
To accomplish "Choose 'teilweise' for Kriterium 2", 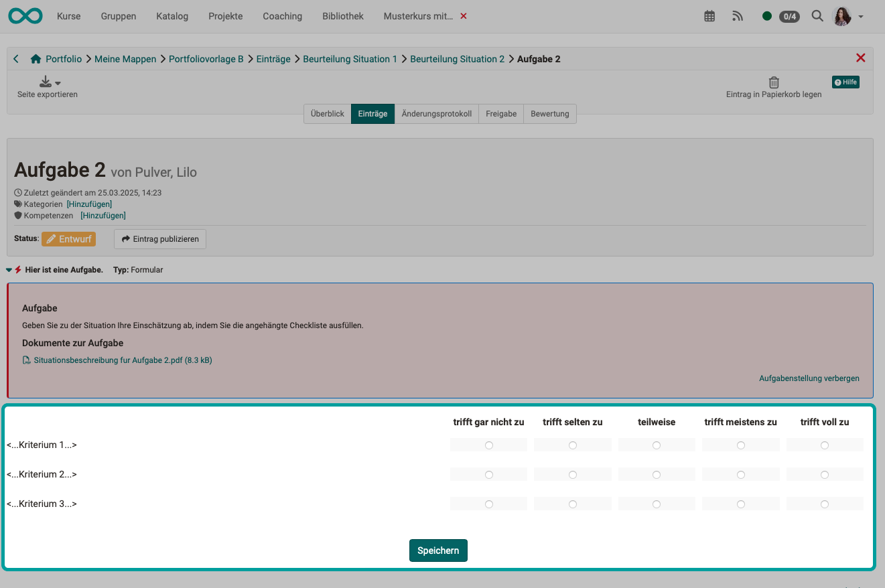I will click(x=657, y=474).
